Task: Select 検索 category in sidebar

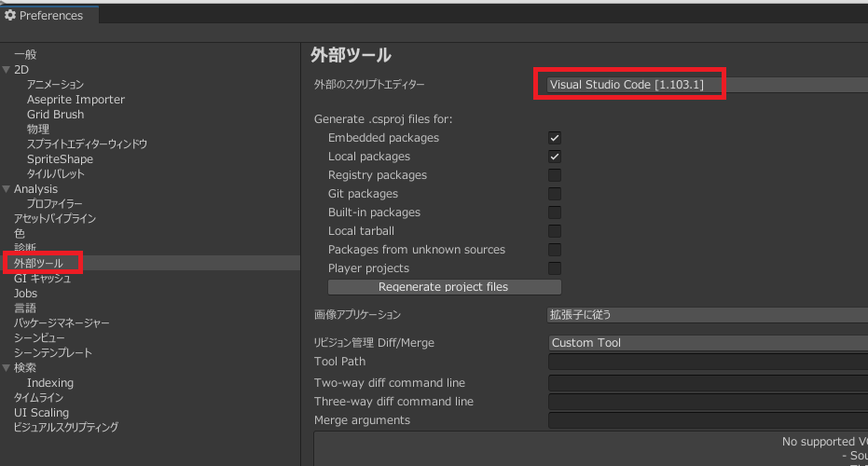Action: pyautogui.click(x=25, y=368)
